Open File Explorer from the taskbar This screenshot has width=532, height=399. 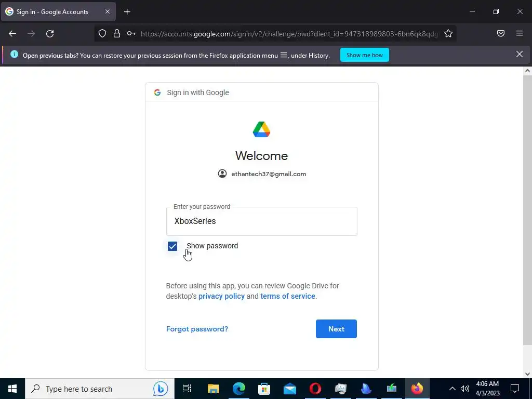click(214, 389)
